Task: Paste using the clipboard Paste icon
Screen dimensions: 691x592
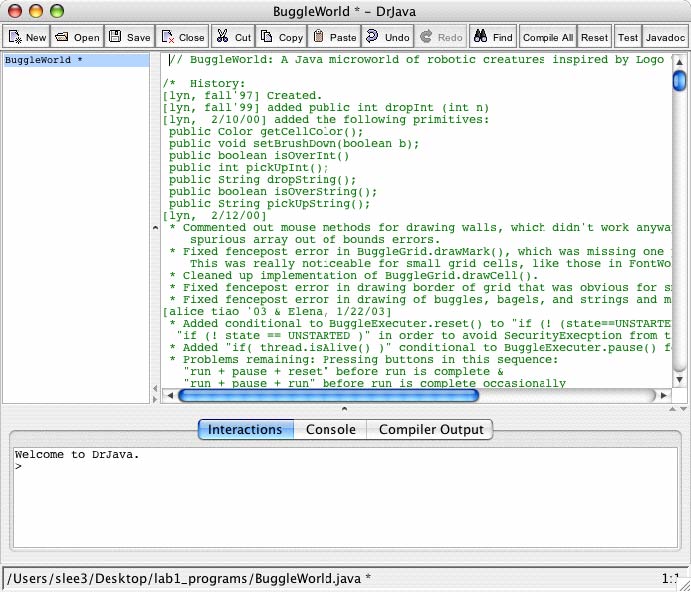Action: 318,37
